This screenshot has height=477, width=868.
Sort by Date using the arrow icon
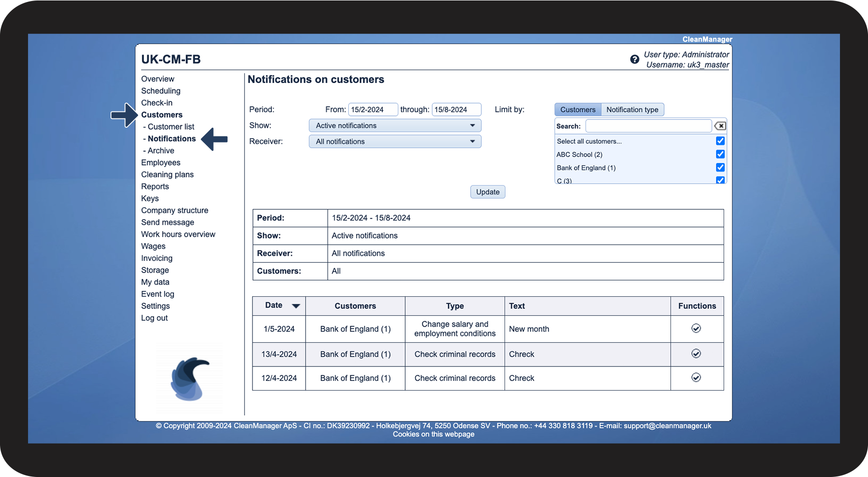click(x=296, y=306)
